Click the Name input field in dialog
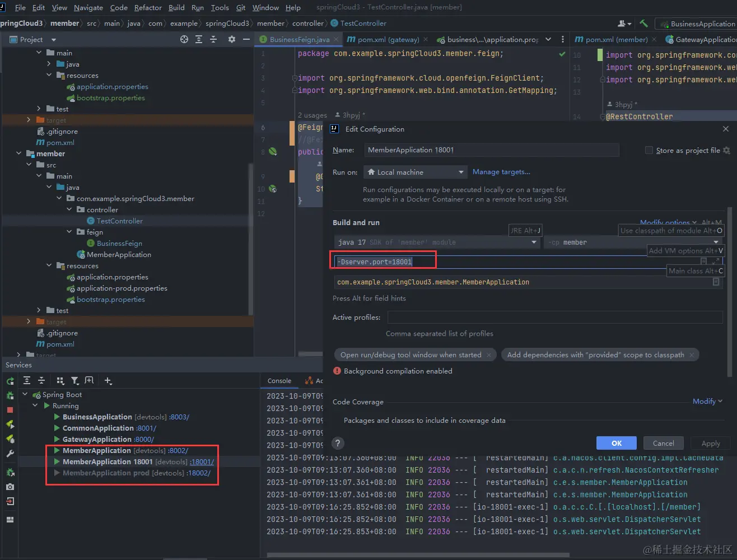 tap(492, 150)
